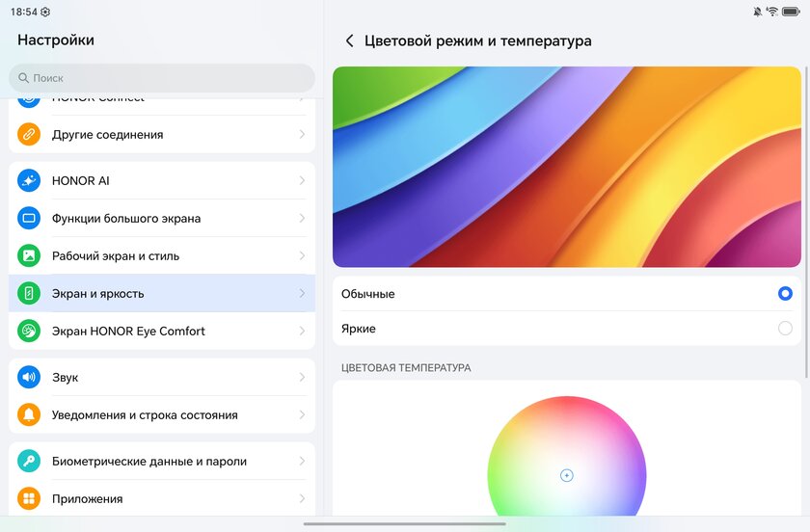This screenshot has width=810, height=532.
Task: Open the Функции большого экрана settings item
Action: coord(162,218)
